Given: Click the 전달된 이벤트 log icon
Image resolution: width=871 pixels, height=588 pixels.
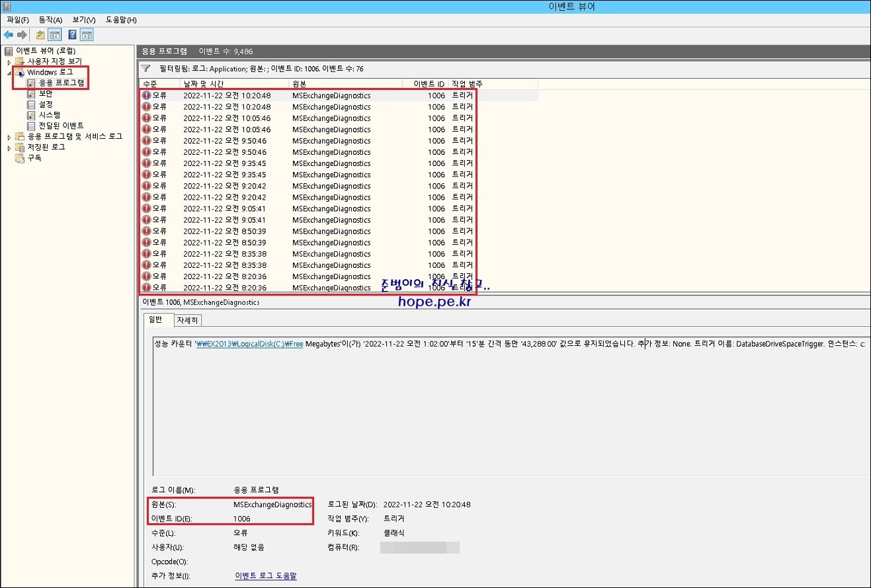Looking at the screenshot, I should pos(31,126).
